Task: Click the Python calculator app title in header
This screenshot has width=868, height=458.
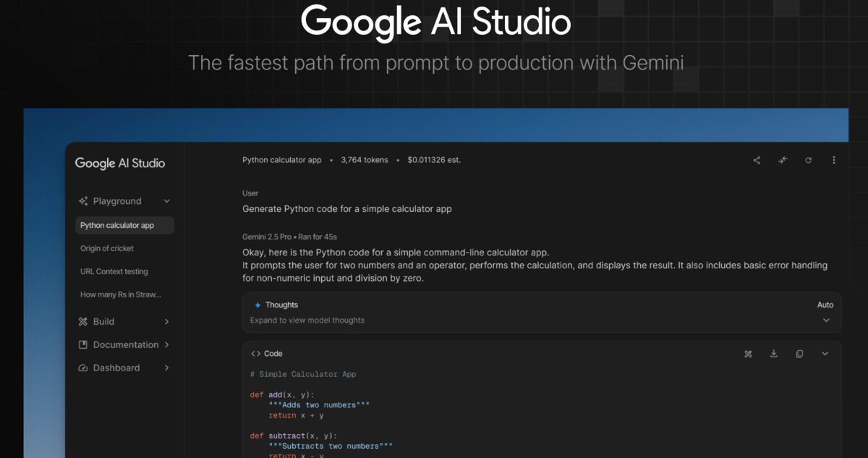Action: 281,160
